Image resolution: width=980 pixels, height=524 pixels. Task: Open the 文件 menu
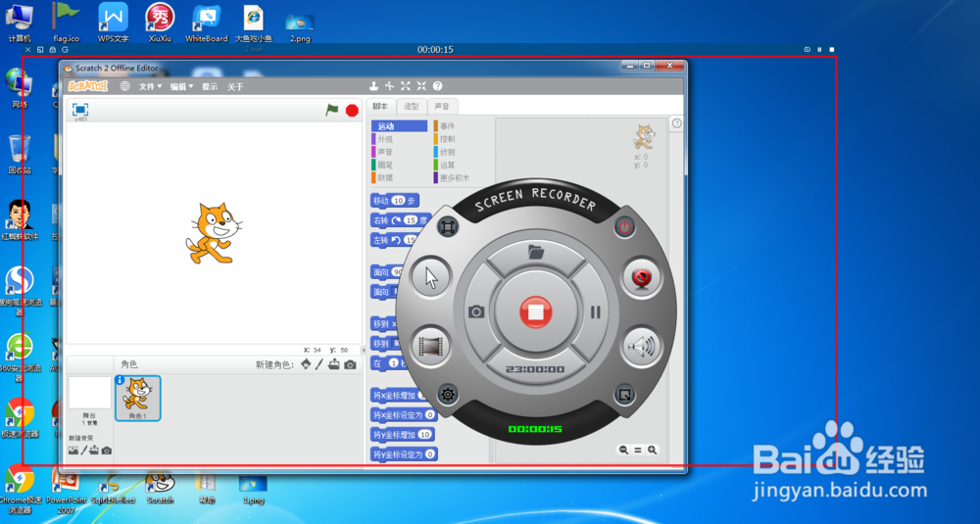click(x=150, y=87)
